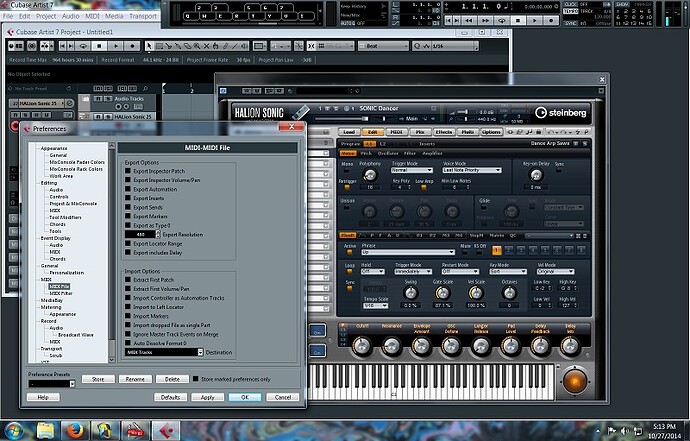Enable Export Inspector Patch checkbox
Screen dimensions: 690x441
tap(128, 171)
